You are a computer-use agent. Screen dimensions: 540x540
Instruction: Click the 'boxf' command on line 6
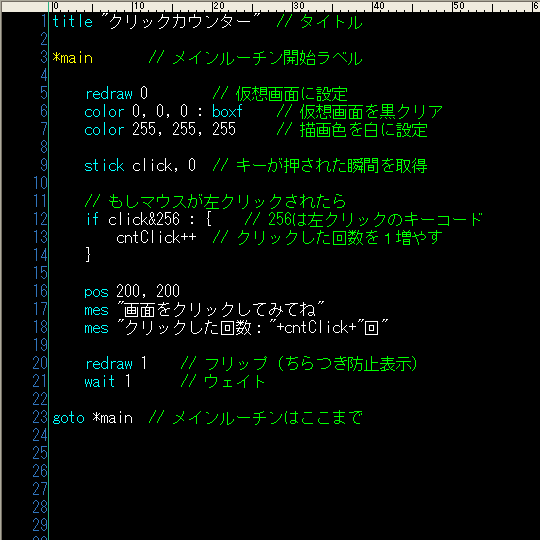(x=227, y=112)
